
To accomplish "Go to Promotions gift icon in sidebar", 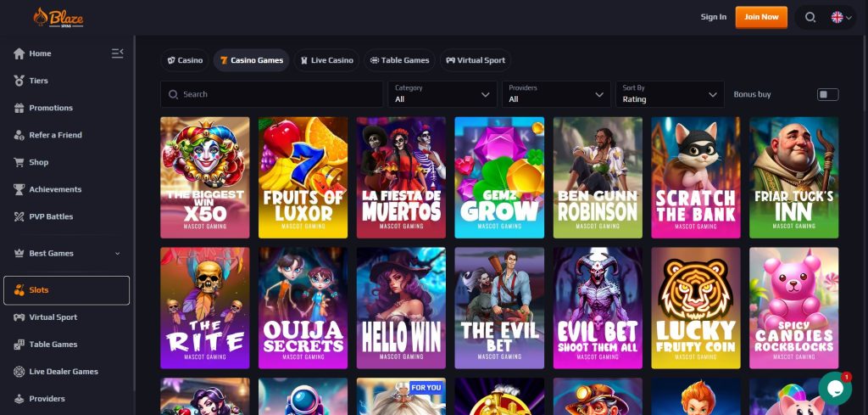I will pyautogui.click(x=19, y=108).
